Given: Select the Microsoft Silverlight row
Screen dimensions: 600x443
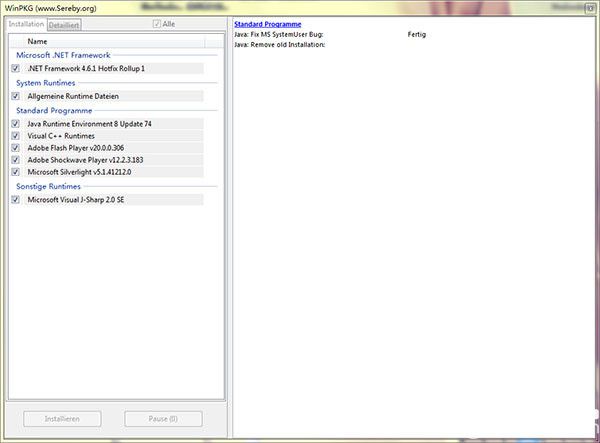Looking at the screenshot, I should point(113,172).
